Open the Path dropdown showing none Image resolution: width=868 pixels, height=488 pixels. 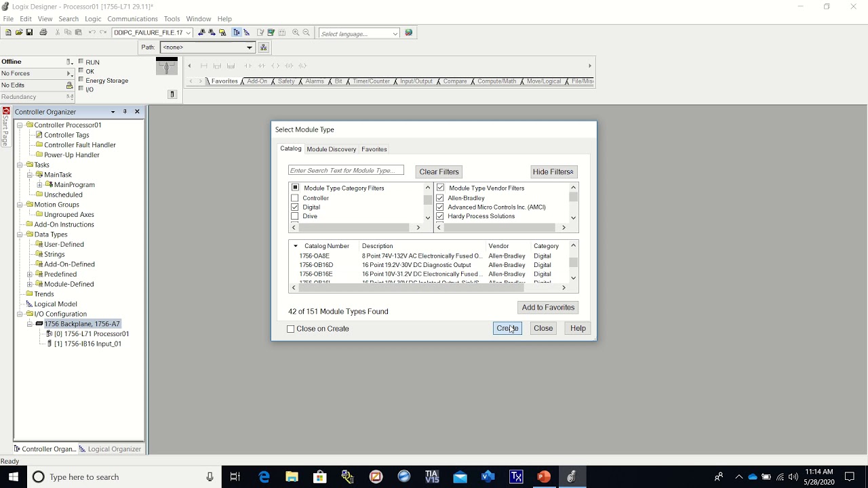(250, 47)
